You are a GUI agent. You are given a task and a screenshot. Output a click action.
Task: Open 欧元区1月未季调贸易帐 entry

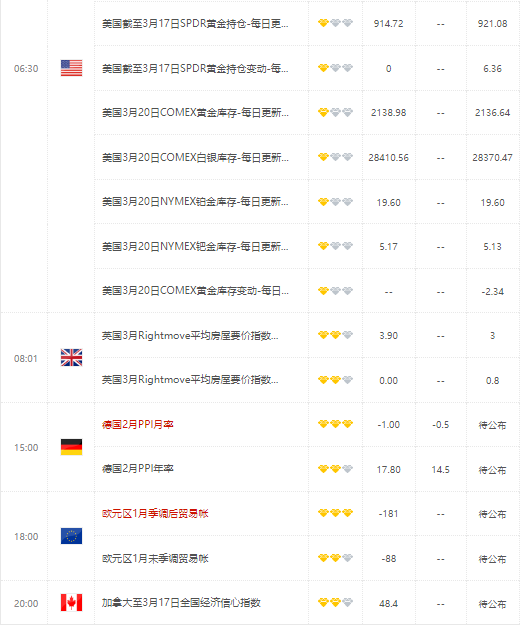click(155, 558)
